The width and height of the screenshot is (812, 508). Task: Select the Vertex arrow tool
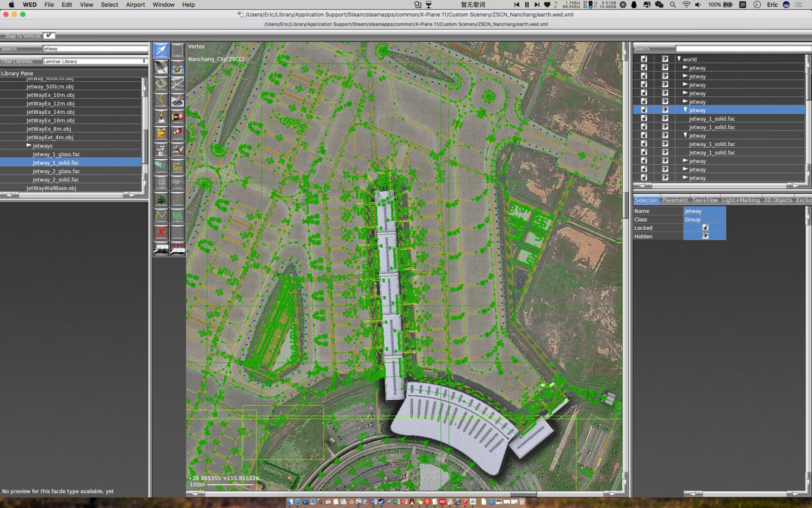click(161, 50)
